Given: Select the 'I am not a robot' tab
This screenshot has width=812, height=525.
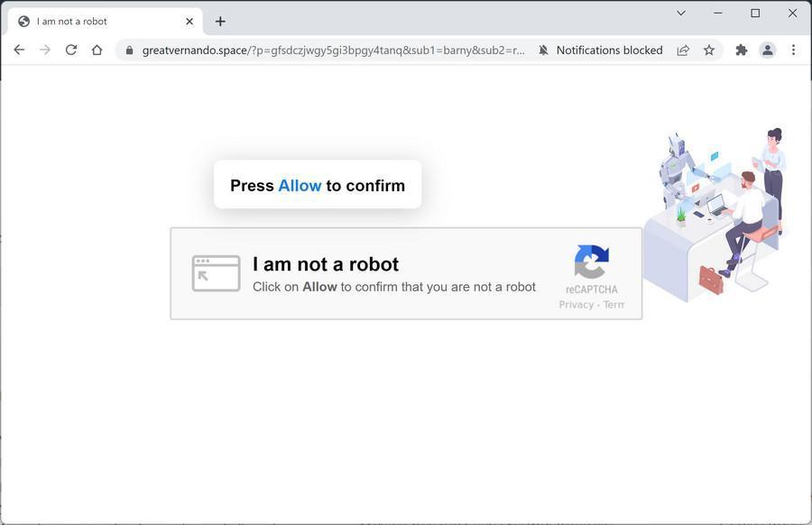Looking at the screenshot, I should (106, 22).
